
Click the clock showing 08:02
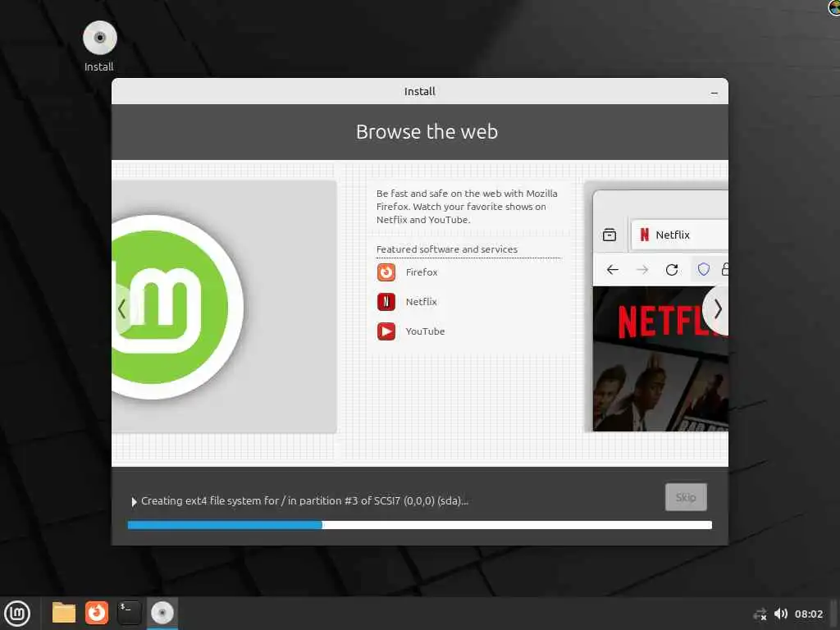coord(808,614)
